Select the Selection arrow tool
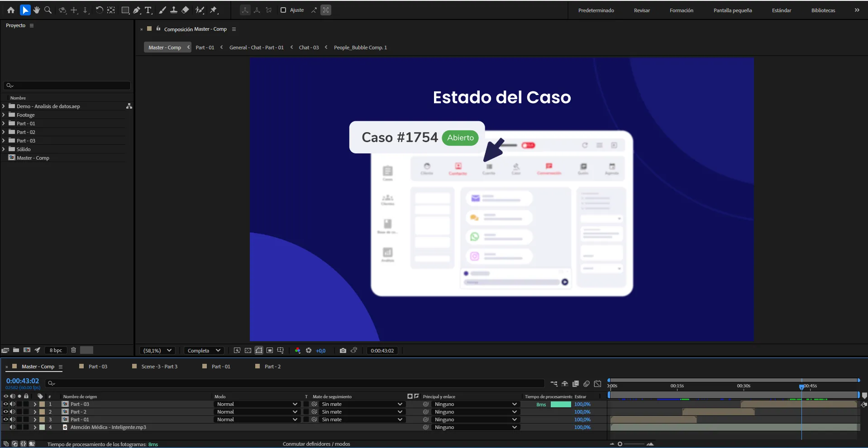Screen dimensions: 868x448 pyautogui.click(x=25, y=10)
